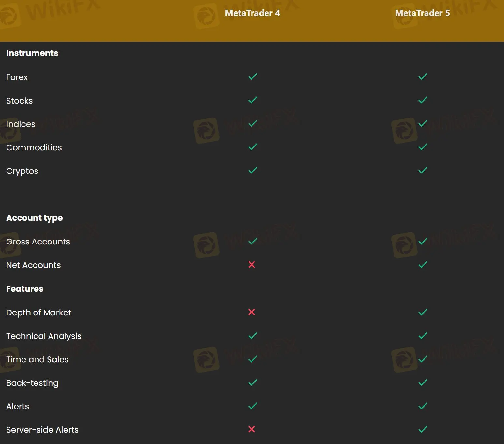
Task: Click the Features section heading
Action: point(24,289)
